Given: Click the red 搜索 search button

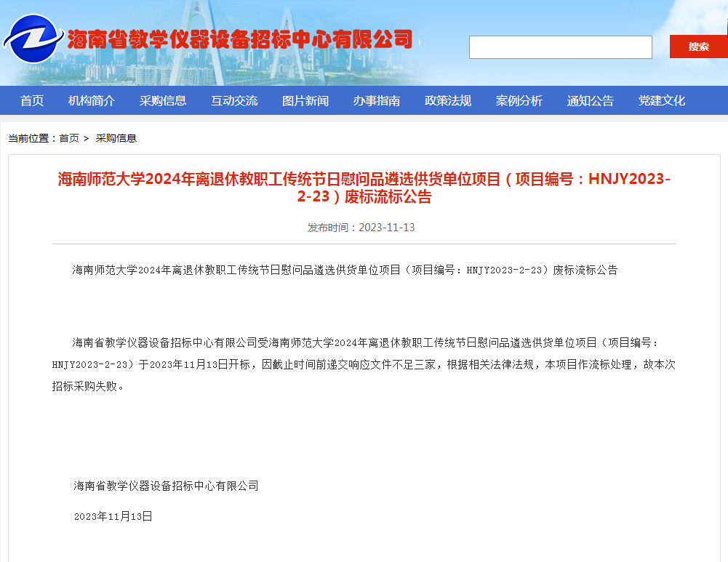Looking at the screenshot, I should point(698,47).
